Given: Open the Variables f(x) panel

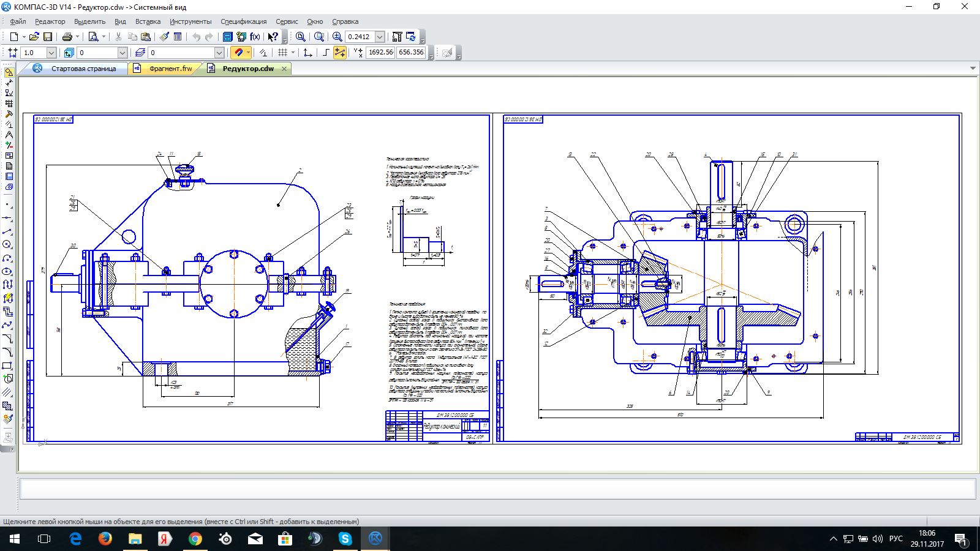Looking at the screenshot, I should coord(255,37).
